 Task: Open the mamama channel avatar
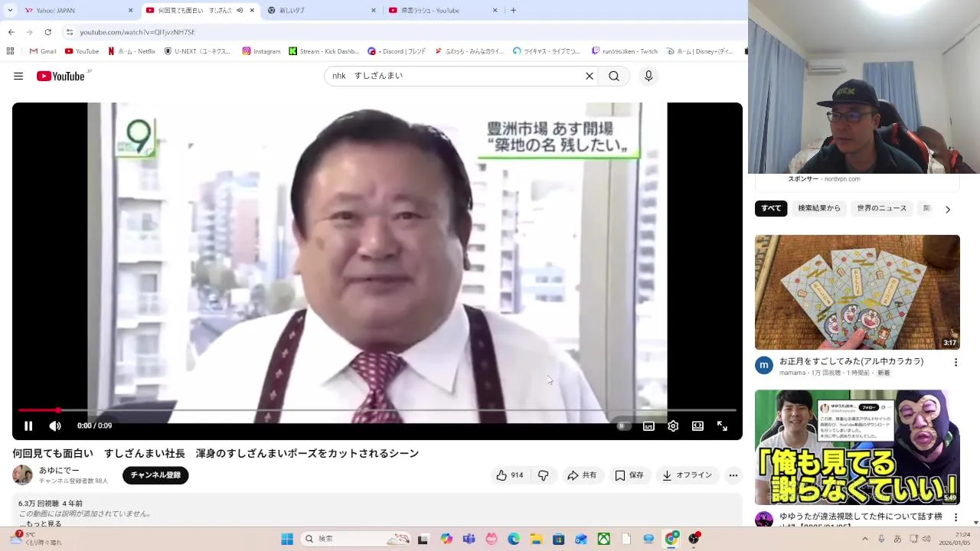point(764,365)
